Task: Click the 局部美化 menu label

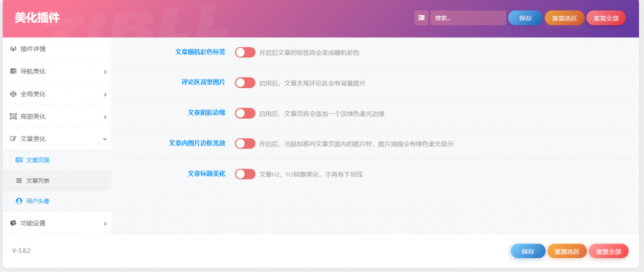Action: click(33, 116)
